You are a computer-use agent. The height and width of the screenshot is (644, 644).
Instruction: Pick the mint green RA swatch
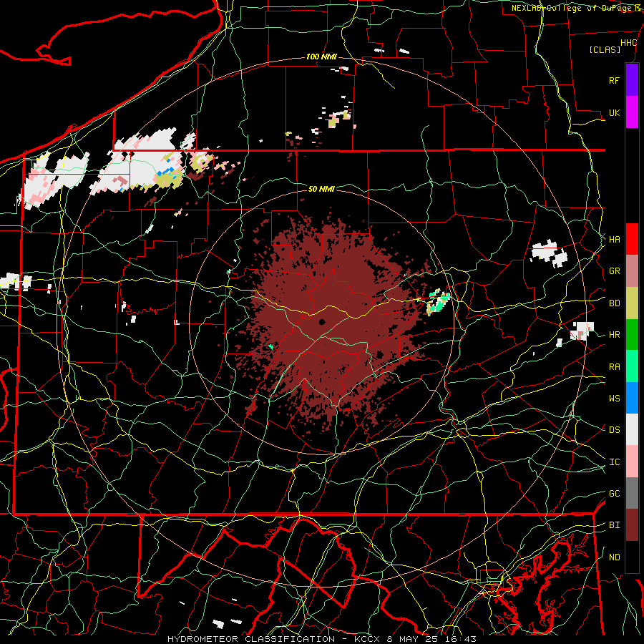pyautogui.click(x=632, y=366)
